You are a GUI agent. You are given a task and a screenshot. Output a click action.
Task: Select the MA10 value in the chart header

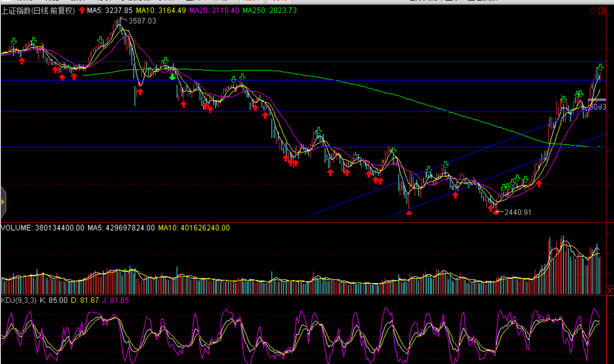(161, 11)
